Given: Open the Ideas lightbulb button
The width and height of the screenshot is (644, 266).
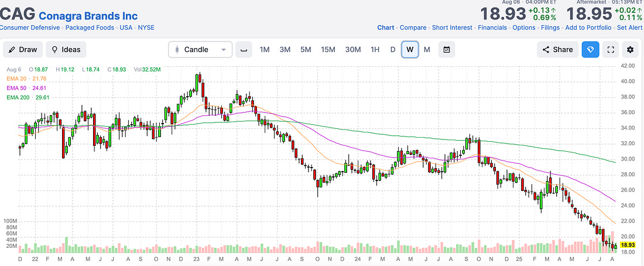Looking at the screenshot, I should 66,50.
